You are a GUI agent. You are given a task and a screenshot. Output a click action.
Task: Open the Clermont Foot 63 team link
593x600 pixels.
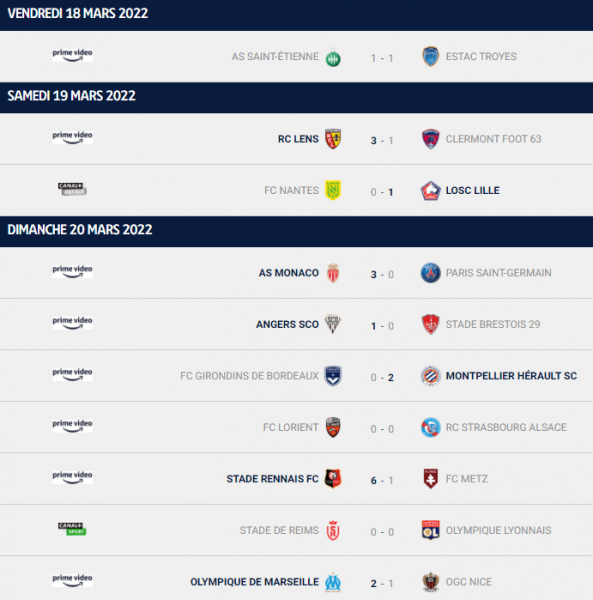[x=494, y=139]
